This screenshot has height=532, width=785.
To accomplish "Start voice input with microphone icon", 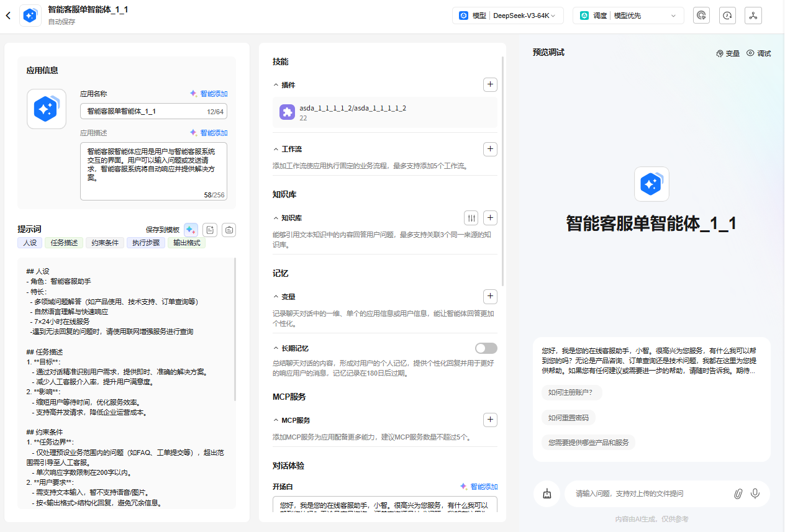I will click(755, 494).
